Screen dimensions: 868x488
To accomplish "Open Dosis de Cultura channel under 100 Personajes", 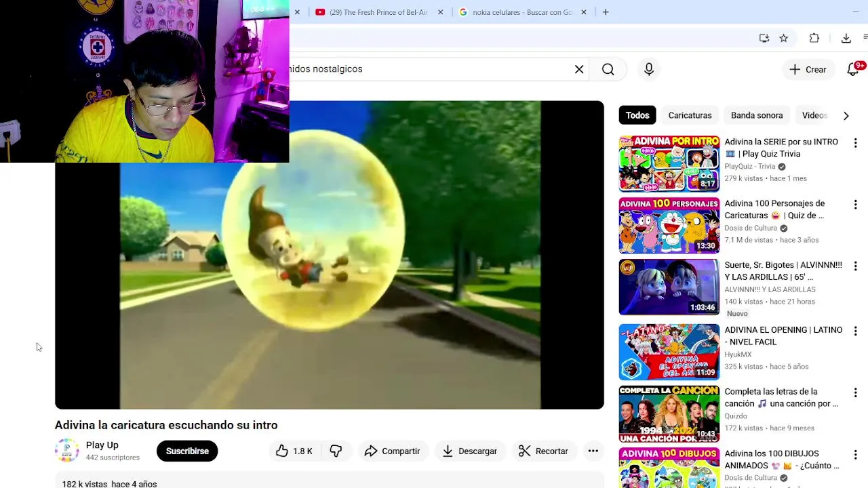I will click(751, 228).
